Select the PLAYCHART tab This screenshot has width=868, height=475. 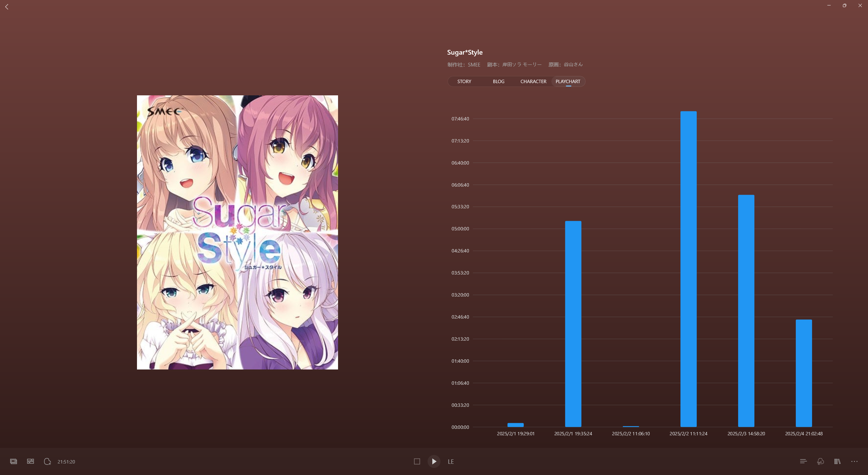[568, 81]
